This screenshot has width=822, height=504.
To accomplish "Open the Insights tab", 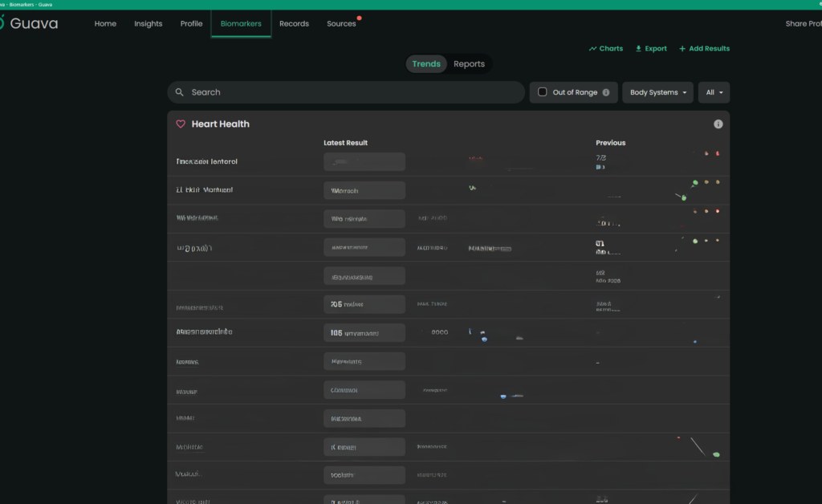I will (x=148, y=23).
